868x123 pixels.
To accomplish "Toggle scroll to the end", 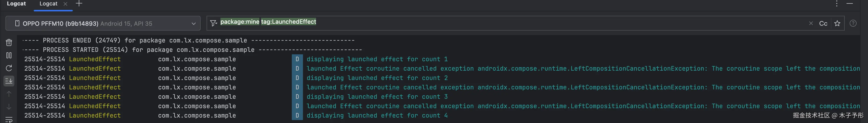I will [9, 81].
